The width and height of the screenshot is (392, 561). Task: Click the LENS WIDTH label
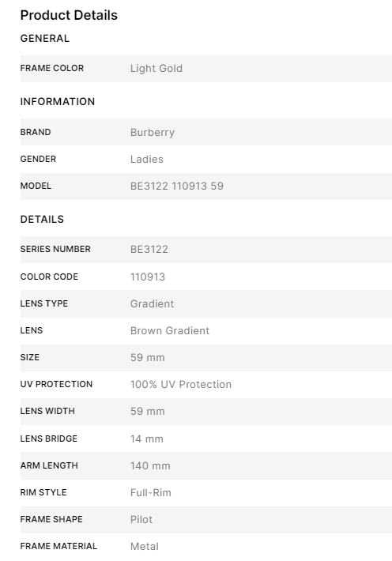[47, 411]
